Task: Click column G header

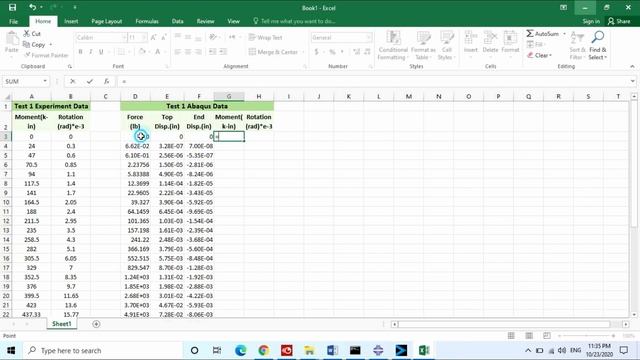Action: coord(229,96)
